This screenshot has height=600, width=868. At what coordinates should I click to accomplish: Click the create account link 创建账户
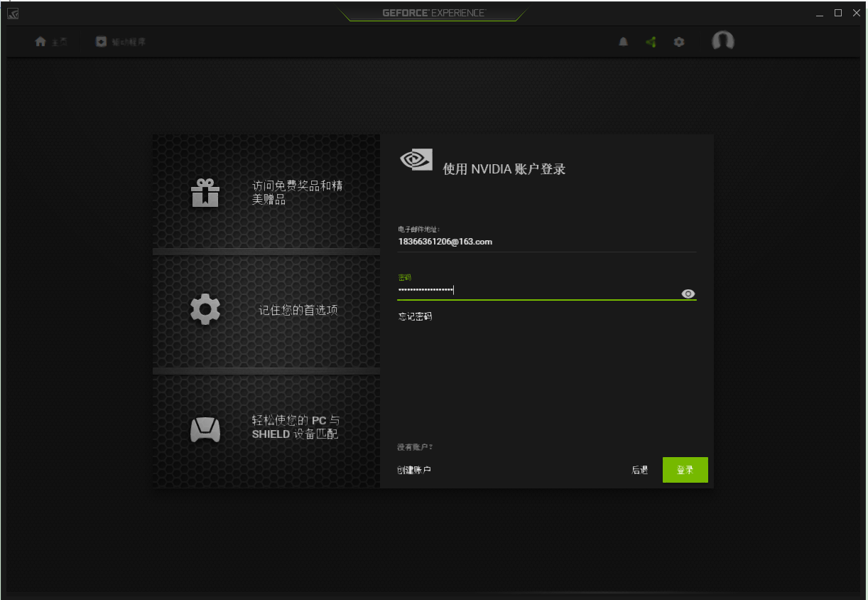point(414,470)
